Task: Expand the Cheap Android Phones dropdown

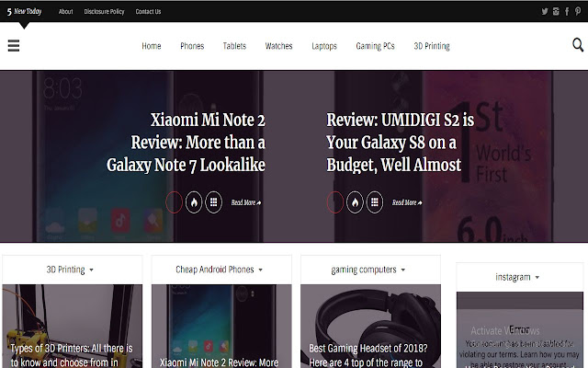Action: 220,270
